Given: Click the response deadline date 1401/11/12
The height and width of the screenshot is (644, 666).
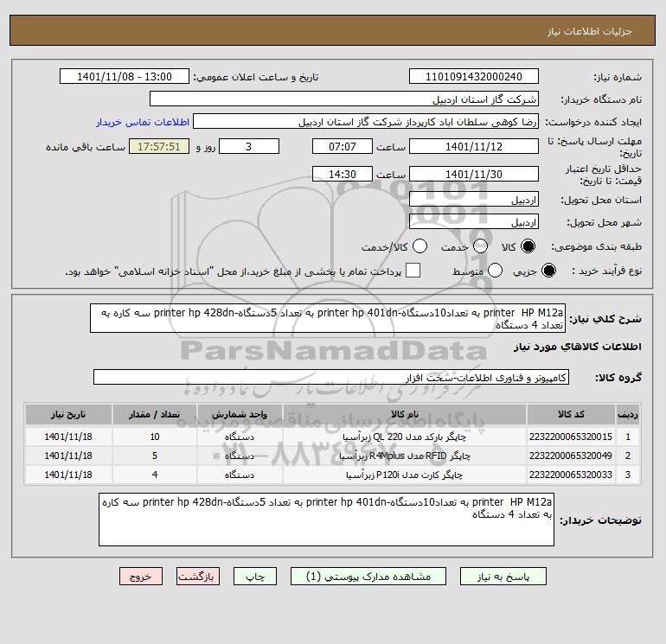Looking at the screenshot, I should coord(474,146).
